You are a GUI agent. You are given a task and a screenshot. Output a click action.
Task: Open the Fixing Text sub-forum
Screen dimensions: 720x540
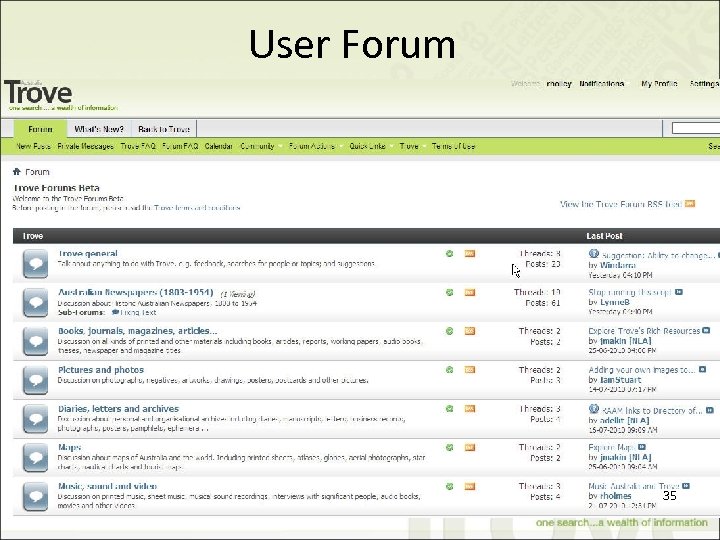coord(137,312)
